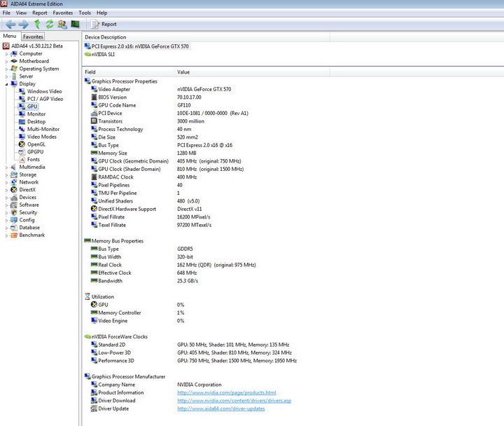The width and height of the screenshot is (504, 426).
Task: Expand the Multimedia tree node
Action: (x=6, y=167)
